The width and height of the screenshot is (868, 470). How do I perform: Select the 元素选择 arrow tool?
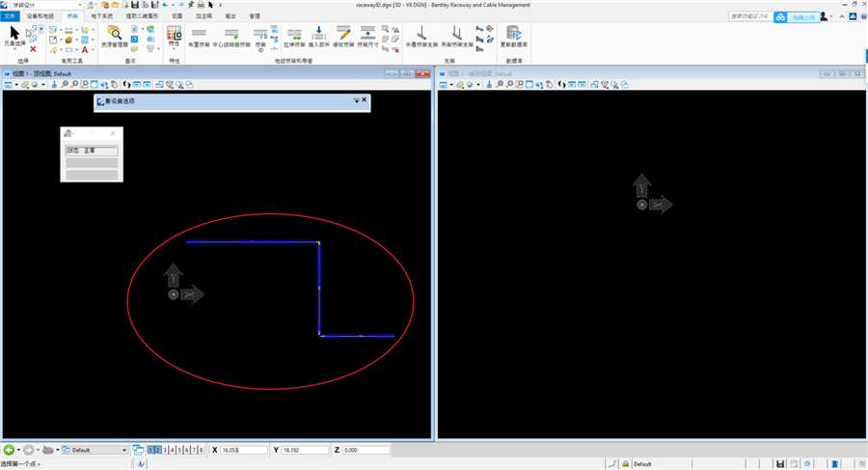tap(14, 34)
